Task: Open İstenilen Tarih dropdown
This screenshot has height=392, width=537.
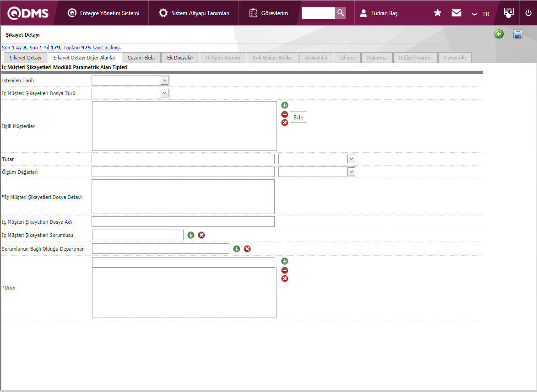Action: (164, 81)
